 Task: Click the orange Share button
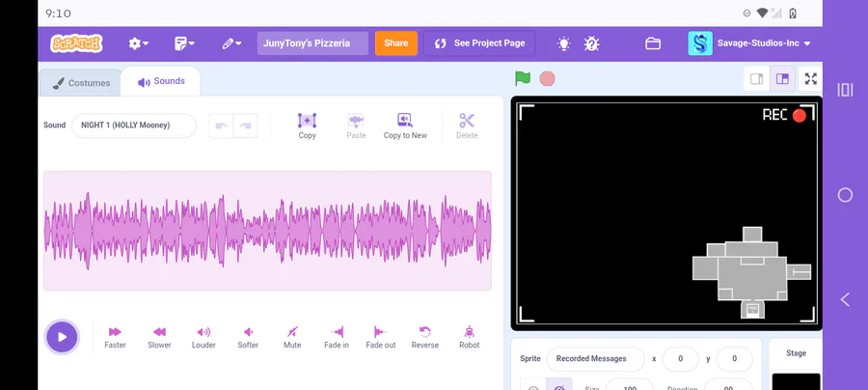point(396,43)
